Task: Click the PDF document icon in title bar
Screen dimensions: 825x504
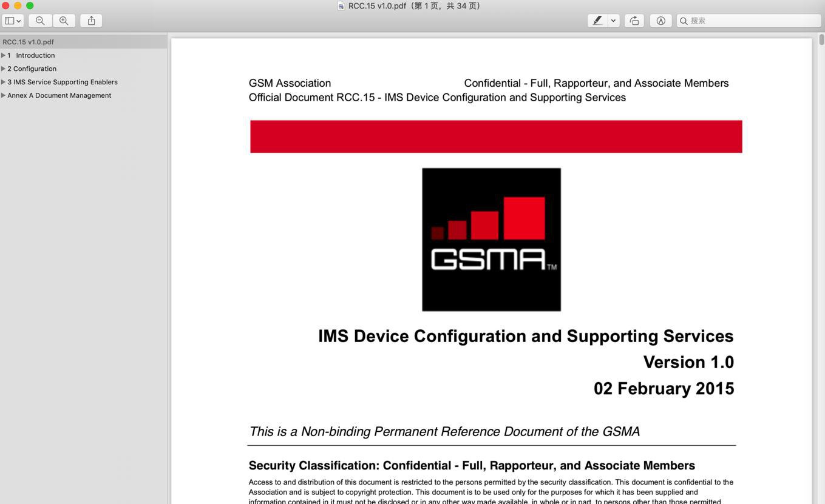Action: [x=341, y=6]
